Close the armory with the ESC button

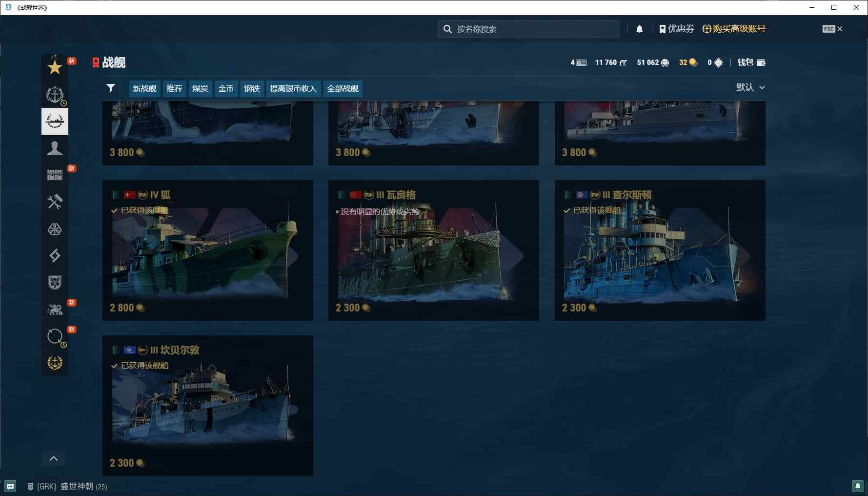pyautogui.click(x=832, y=29)
